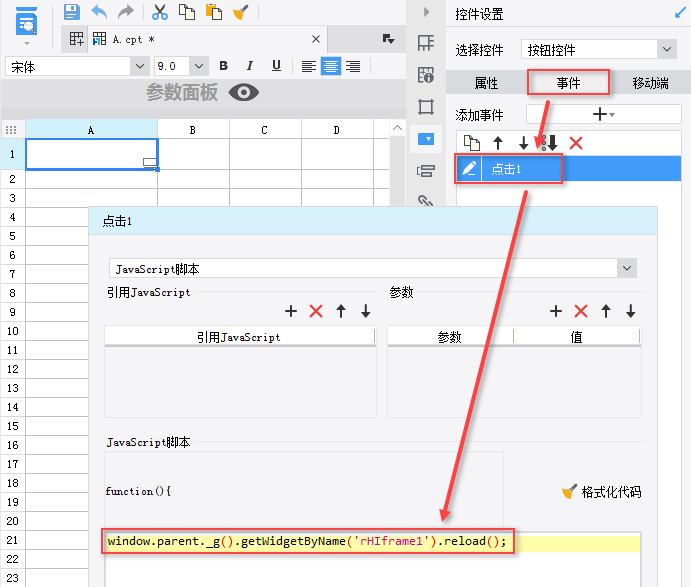This screenshot has width=691, height=587.
Task: Click the sheet scroll up arrow
Action: pos(397,128)
